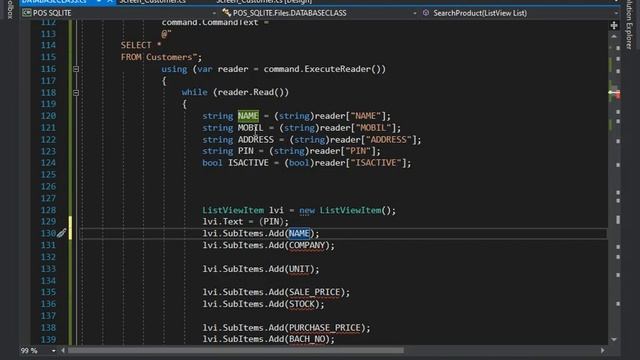Click the split editor icon above the scrollbar
Viewport: 640px width, 360px height.
614,26
